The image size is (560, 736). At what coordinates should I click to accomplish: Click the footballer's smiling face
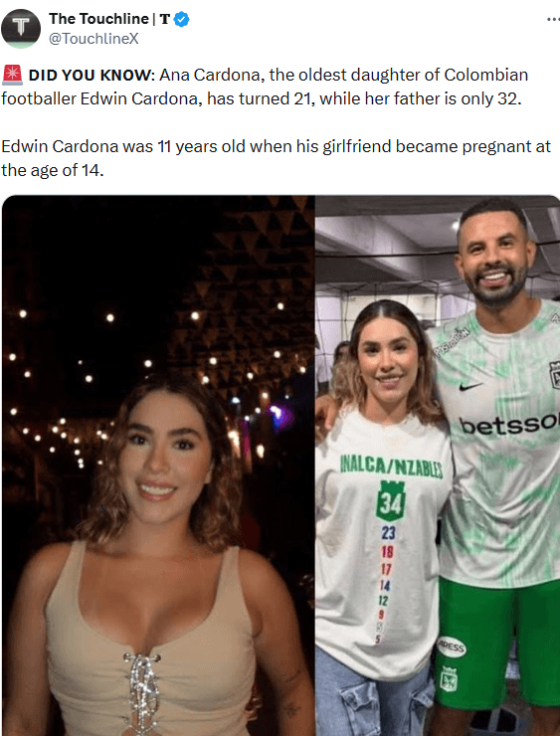[493, 259]
